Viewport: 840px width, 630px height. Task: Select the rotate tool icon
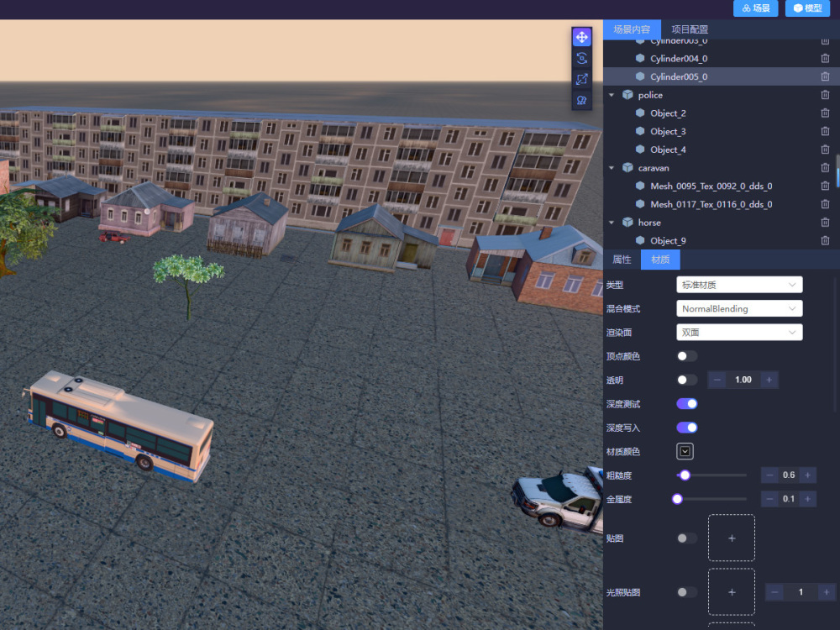tap(582, 58)
